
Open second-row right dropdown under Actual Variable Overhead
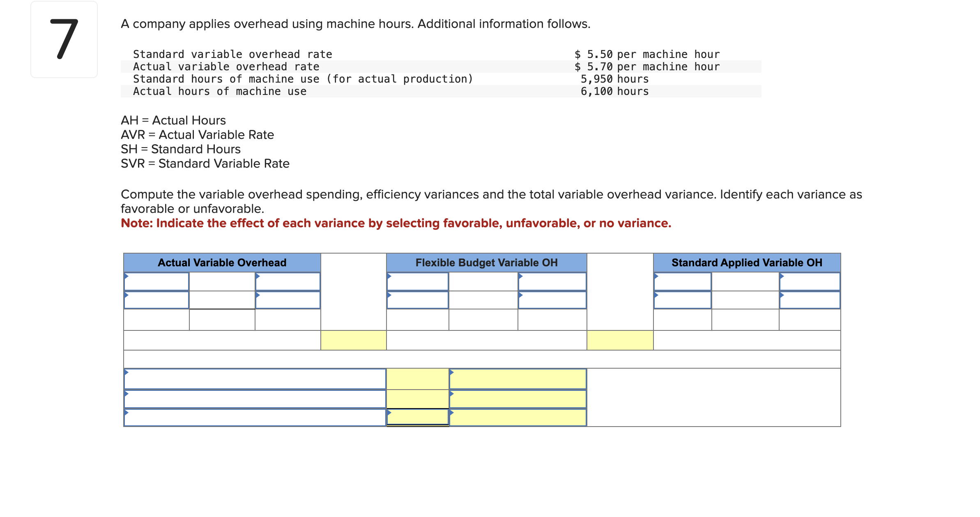pyautogui.click(x=288, y=300)
